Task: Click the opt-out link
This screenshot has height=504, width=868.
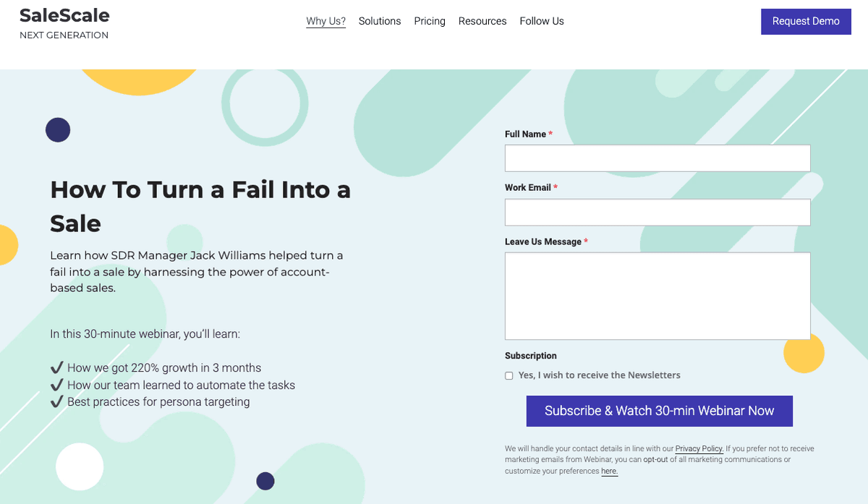Action: tap(655, 460)
